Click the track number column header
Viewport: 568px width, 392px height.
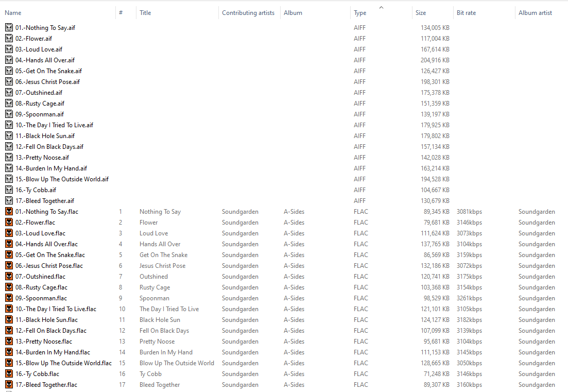coord(121,13)
